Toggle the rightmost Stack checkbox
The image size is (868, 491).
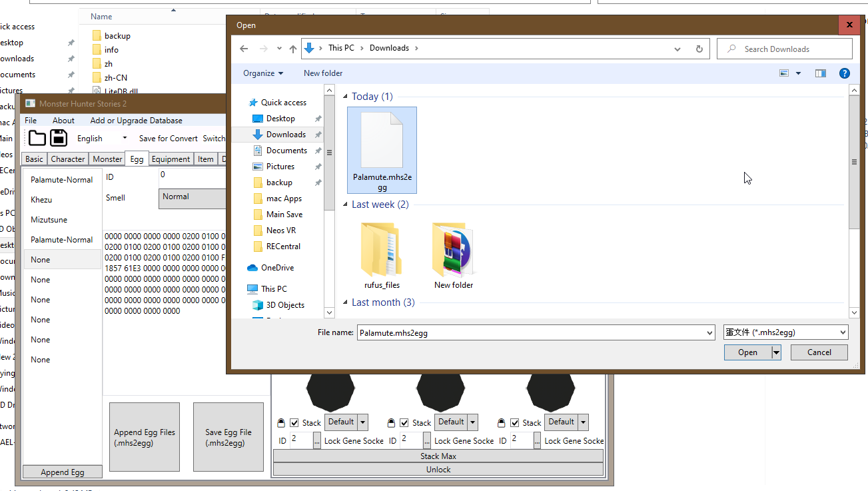(515, 422)
